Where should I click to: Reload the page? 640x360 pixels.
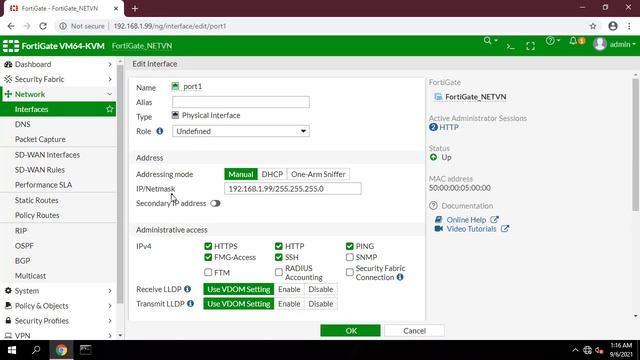[43, 26]
